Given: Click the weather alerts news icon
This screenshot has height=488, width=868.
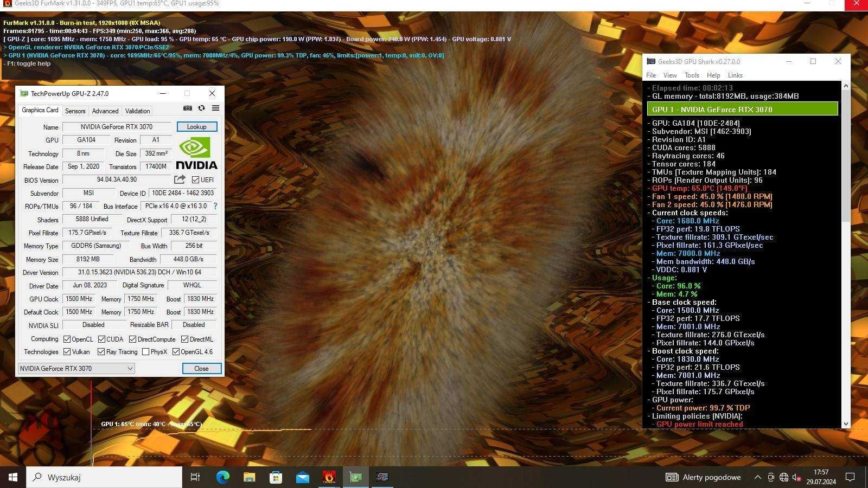Looking at the screenshot, I should (672, 477).
